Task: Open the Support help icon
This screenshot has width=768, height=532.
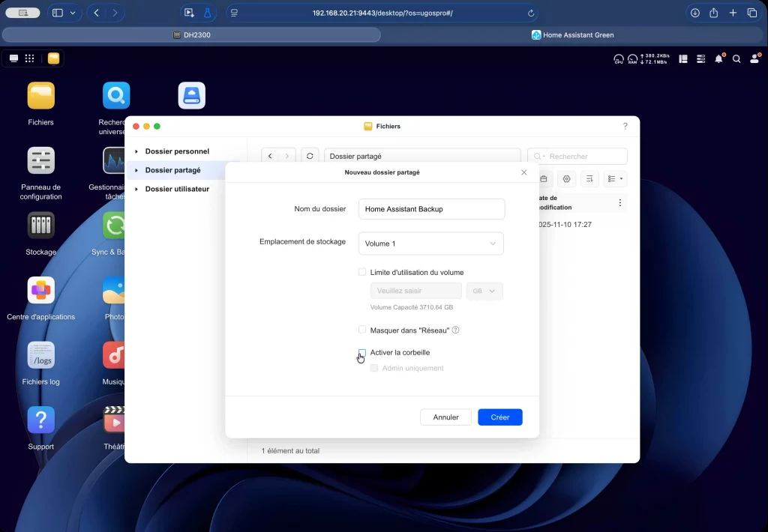Action: (x=41, y=420)
